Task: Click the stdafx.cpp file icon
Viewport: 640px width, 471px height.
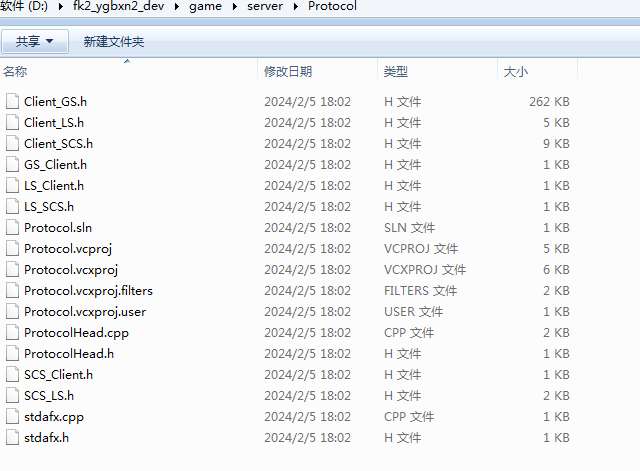Action: click(x=12, y=416)
